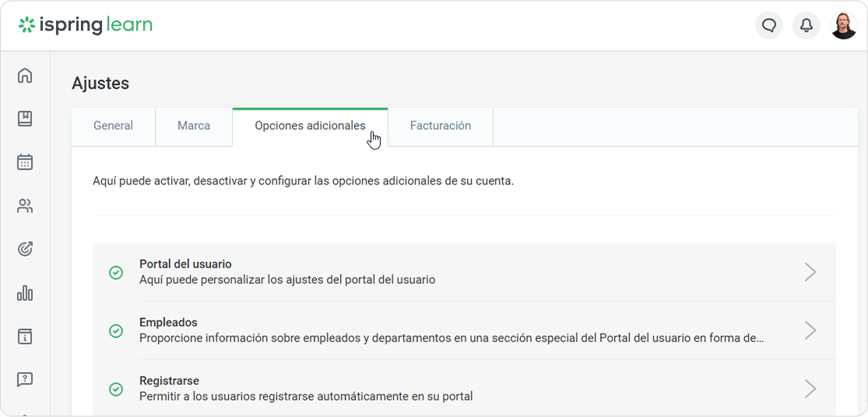This screenshot has width=868, height=417.
Task: Open the users icon in sidebar
Action: pyautogui.click(x=25, y=206)
